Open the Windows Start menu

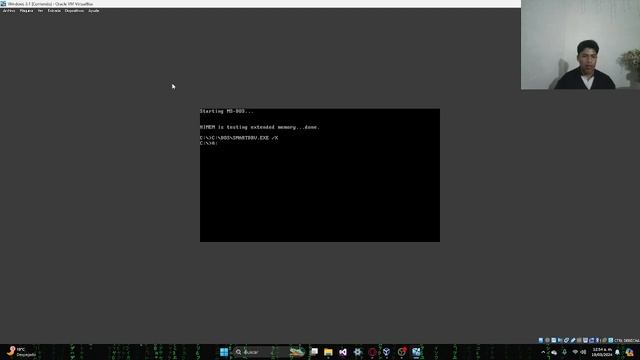[224, 352]
